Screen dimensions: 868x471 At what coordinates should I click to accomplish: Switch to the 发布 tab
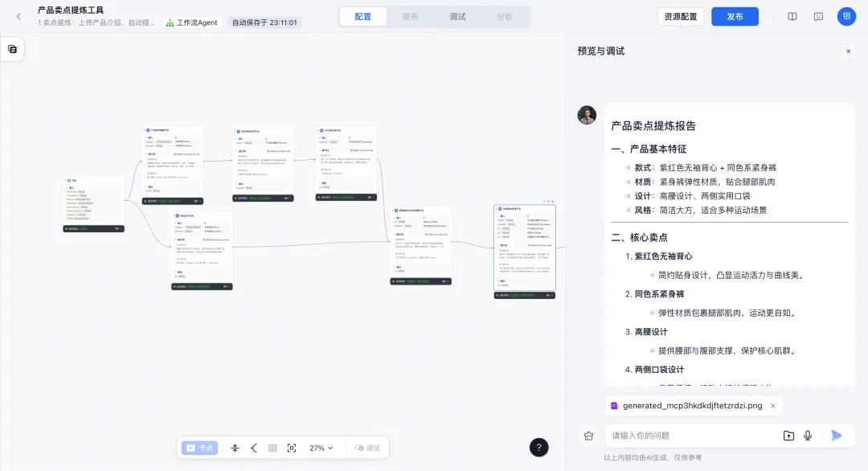pyautogui.click(x=410, y=17)
